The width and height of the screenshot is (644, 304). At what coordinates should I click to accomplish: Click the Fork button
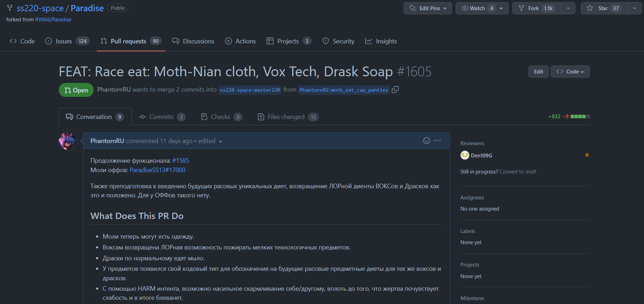[536, 8]
